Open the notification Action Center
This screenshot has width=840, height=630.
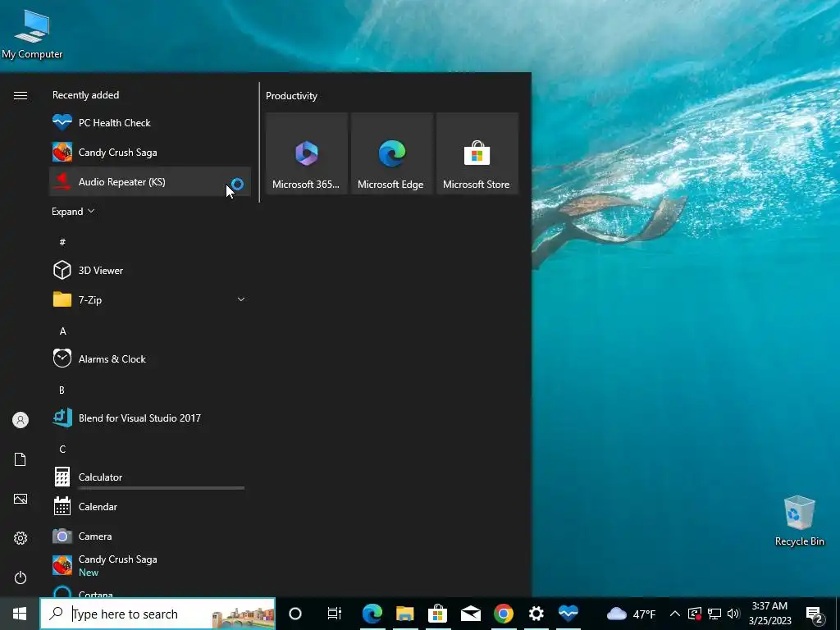(x=815, y=614)
